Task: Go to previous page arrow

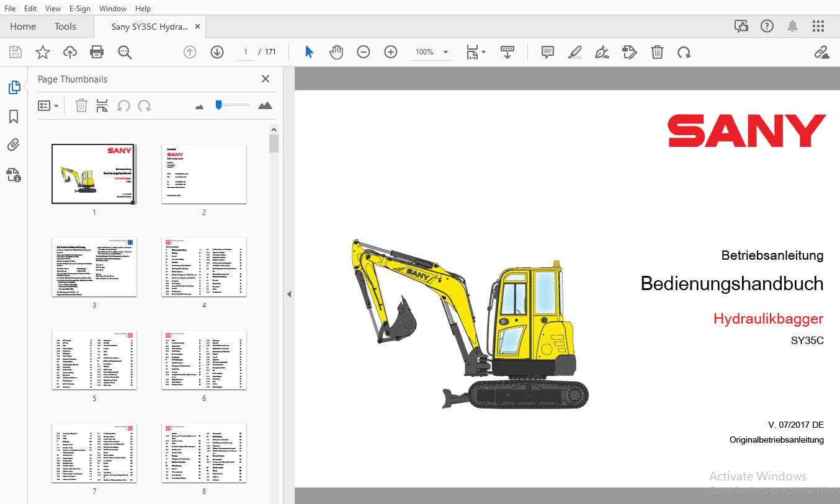Action: [x=190, y=52]
